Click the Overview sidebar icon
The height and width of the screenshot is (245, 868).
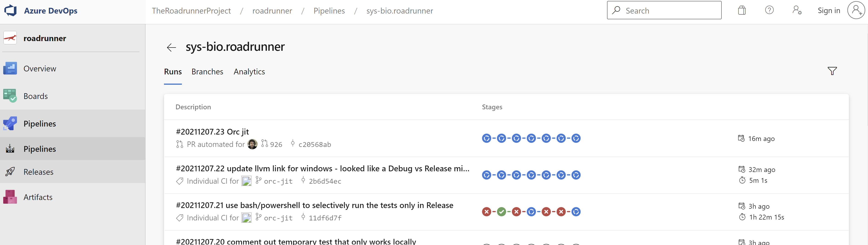[x=10, y=68]
